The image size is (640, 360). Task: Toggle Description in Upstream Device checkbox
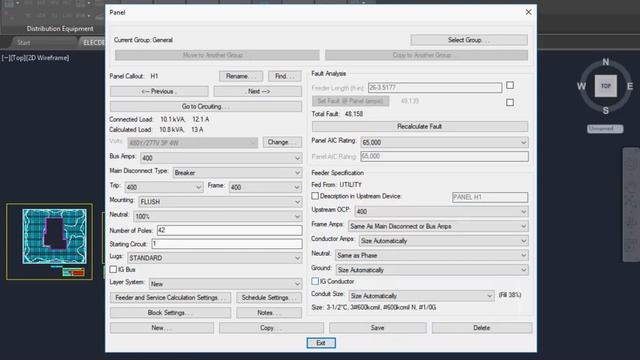tap(315, 196)
